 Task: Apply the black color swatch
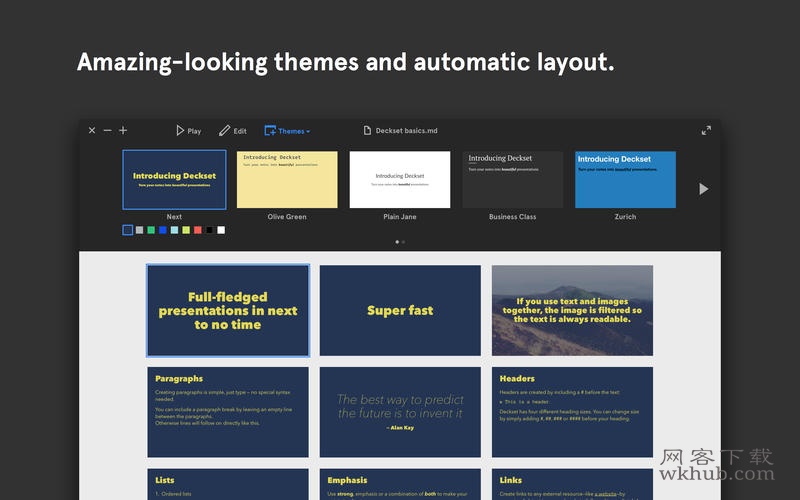click(x=209, y=230)
